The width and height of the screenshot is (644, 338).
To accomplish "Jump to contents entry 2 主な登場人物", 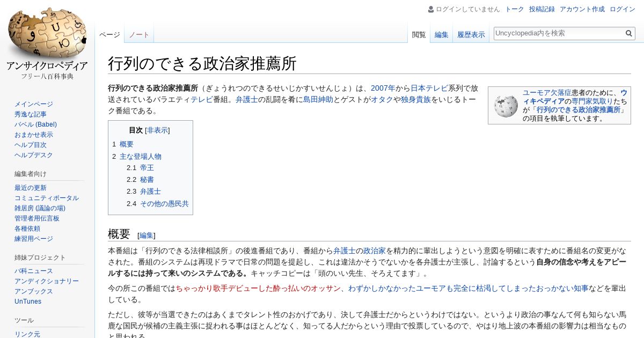I will click(137, 157).
